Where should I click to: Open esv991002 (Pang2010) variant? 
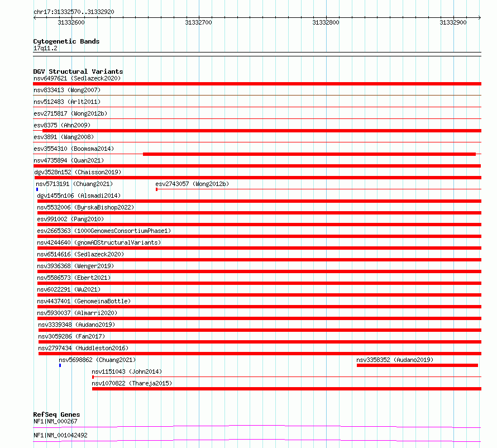tap(70, 219)
